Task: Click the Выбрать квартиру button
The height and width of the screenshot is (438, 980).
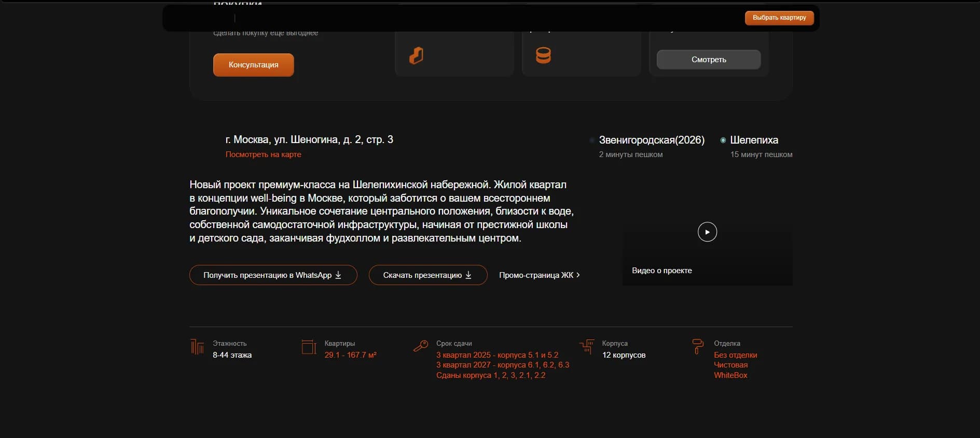Action: tap(779, 18)
